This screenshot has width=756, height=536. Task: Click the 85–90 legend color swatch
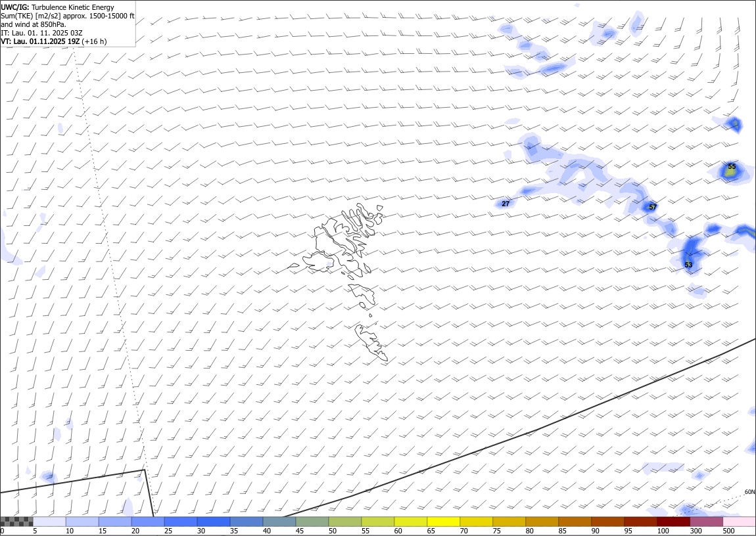pos(575,522)
